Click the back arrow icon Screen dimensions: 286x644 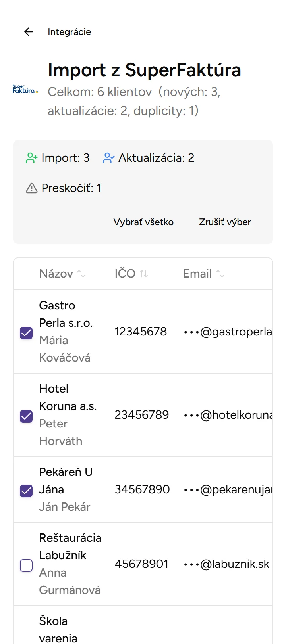pyautogui.click(x=29, y=32)
